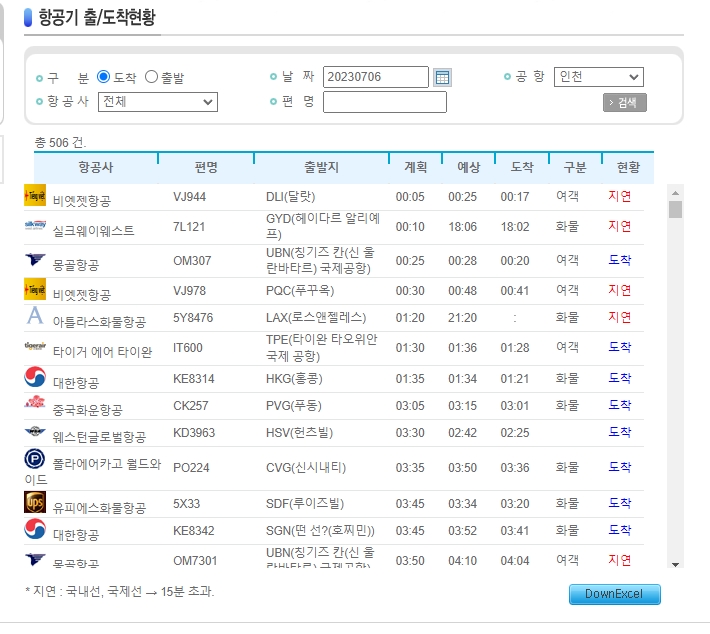
Task: Click the China Cargo logo in CK257 row
Action: [35, 402]
